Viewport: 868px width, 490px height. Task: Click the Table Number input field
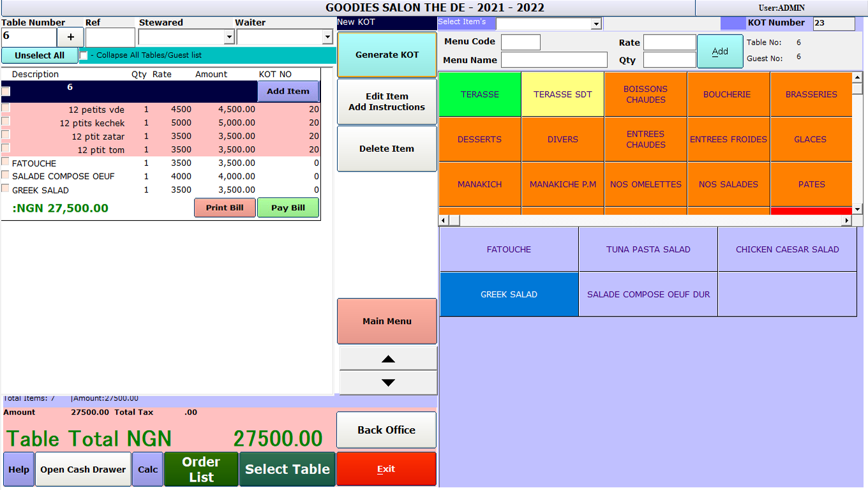click(x=29, y=37)
